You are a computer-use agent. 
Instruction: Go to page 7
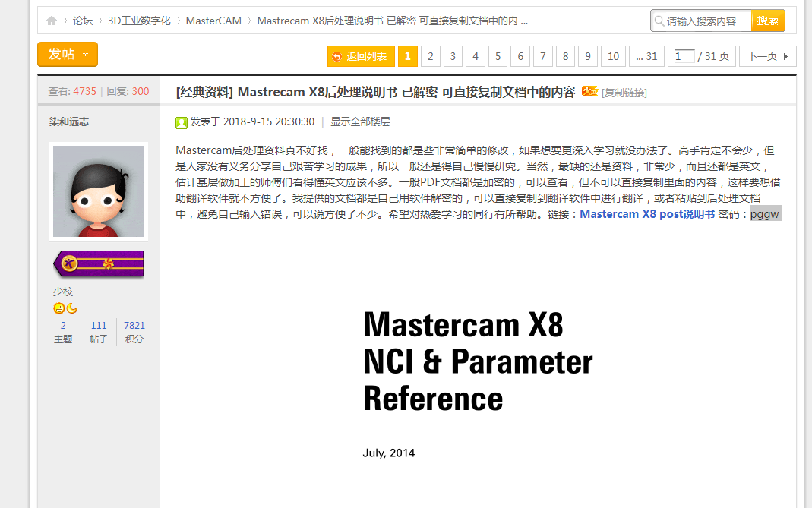tap(542, 56)
